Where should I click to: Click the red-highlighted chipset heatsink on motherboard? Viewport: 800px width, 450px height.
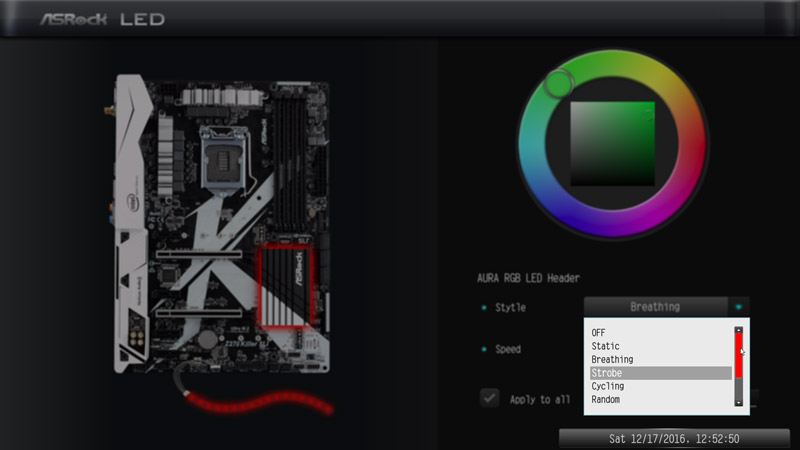[286, 287]
